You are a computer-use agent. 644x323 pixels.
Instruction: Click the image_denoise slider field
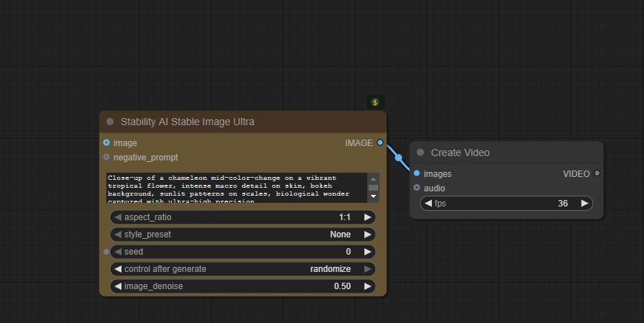tap(242, 286)
